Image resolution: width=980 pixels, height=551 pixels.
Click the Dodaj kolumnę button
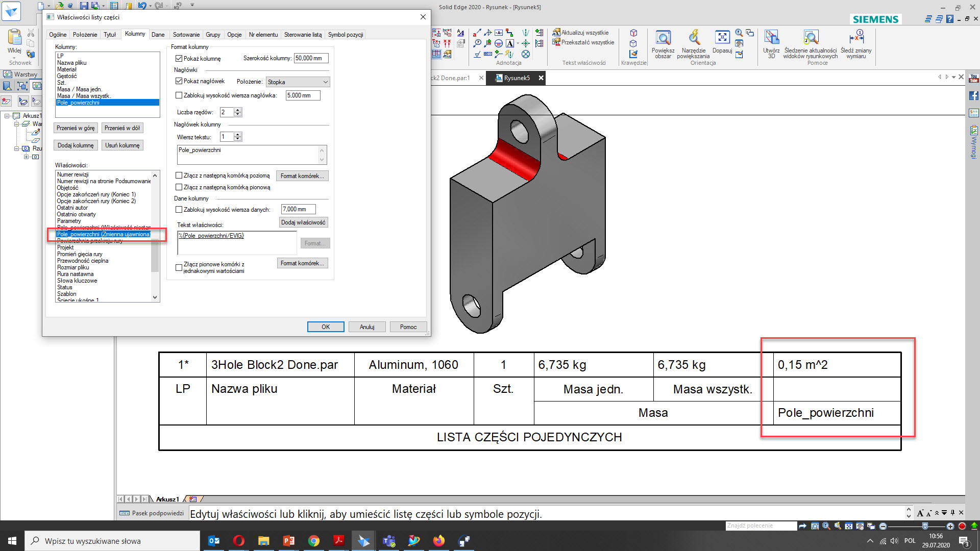coord(76,145)
